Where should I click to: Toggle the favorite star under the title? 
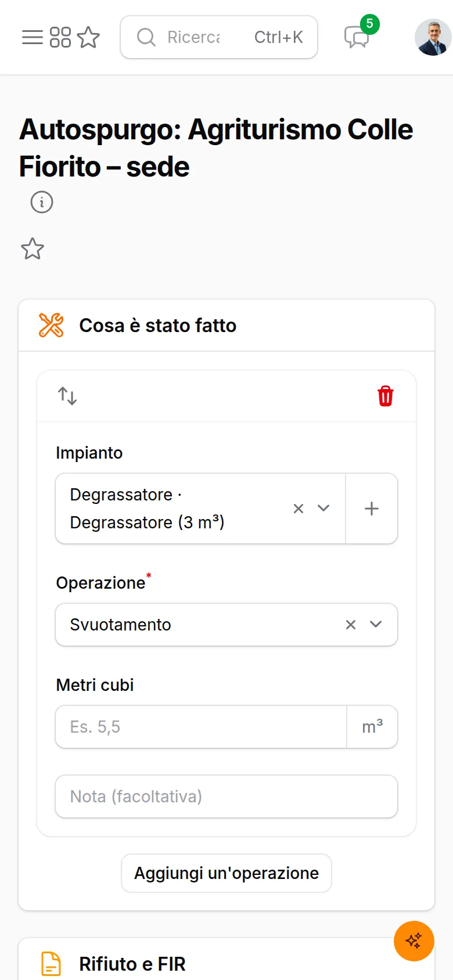coord(33,249)
